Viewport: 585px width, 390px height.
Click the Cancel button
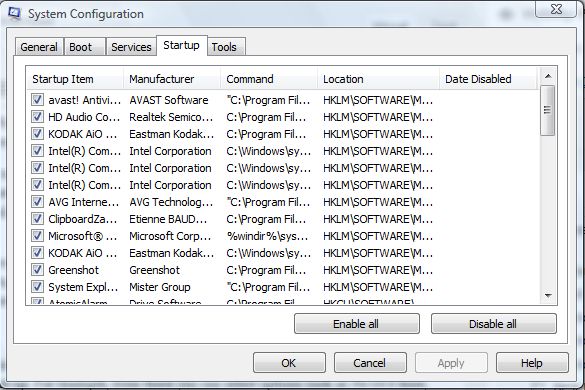pos(370,363)
